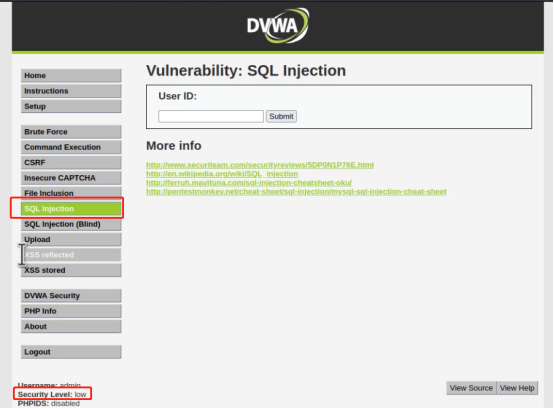Click the 'Username: admin' status text
554x408 pixels.
pos(49,385)
